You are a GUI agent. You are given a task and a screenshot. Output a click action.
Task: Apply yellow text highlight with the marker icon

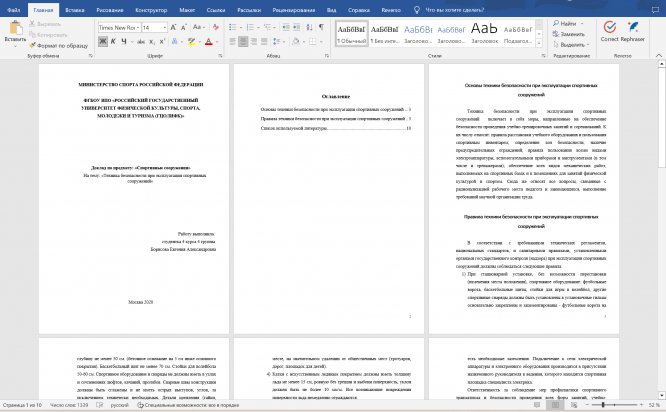(x=191, y=42)
